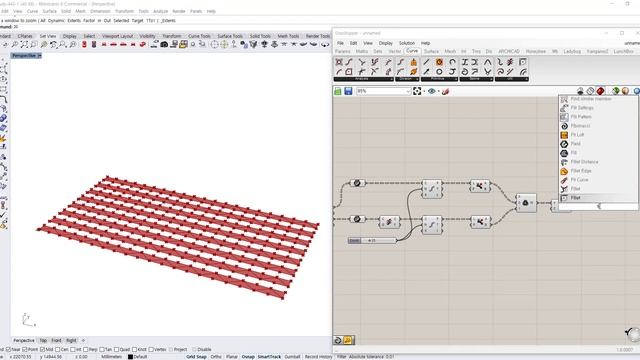Click the number slider on Grasshopper canvas
This screenshot has height=360, width=640.
coord(372,240)
